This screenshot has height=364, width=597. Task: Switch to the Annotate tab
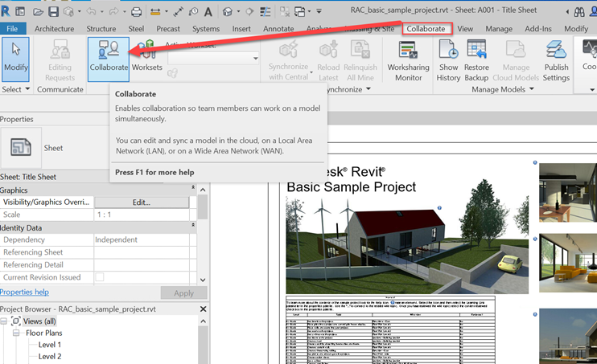point(278,29)
